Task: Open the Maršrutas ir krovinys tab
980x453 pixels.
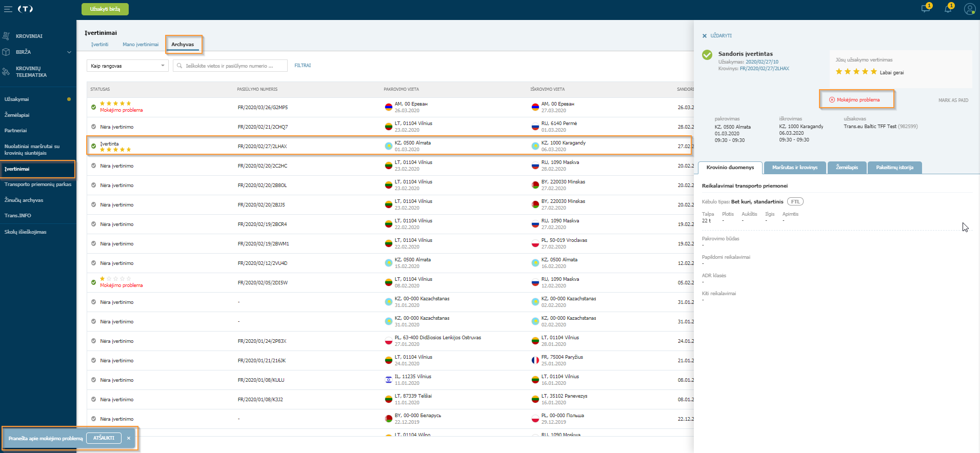Action: pos(795,168)
